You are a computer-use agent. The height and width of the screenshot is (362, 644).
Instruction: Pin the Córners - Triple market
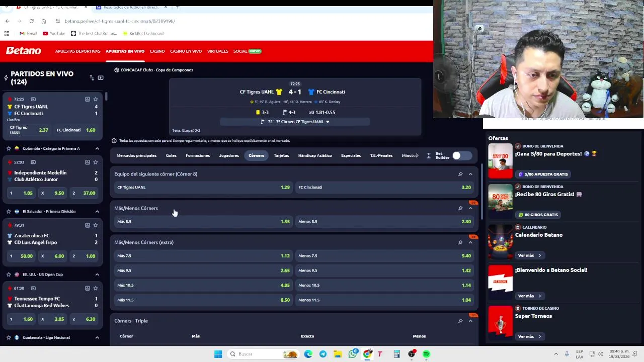pyautogui.click(x=460, y=321)
